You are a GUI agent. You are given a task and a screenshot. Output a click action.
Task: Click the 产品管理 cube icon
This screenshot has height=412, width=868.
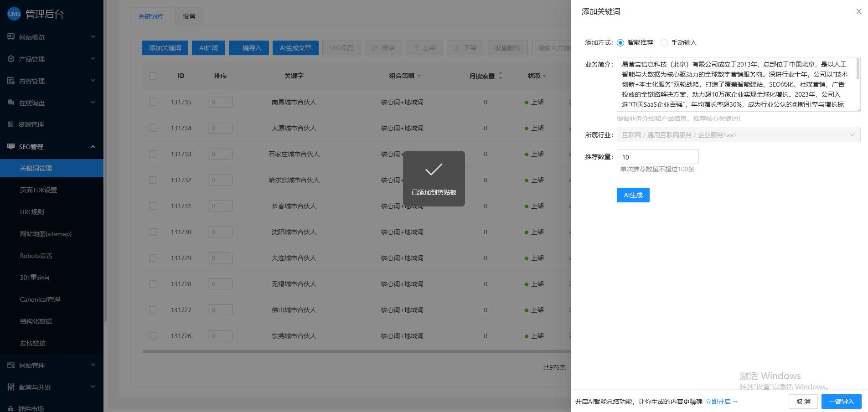coord(11,59)
